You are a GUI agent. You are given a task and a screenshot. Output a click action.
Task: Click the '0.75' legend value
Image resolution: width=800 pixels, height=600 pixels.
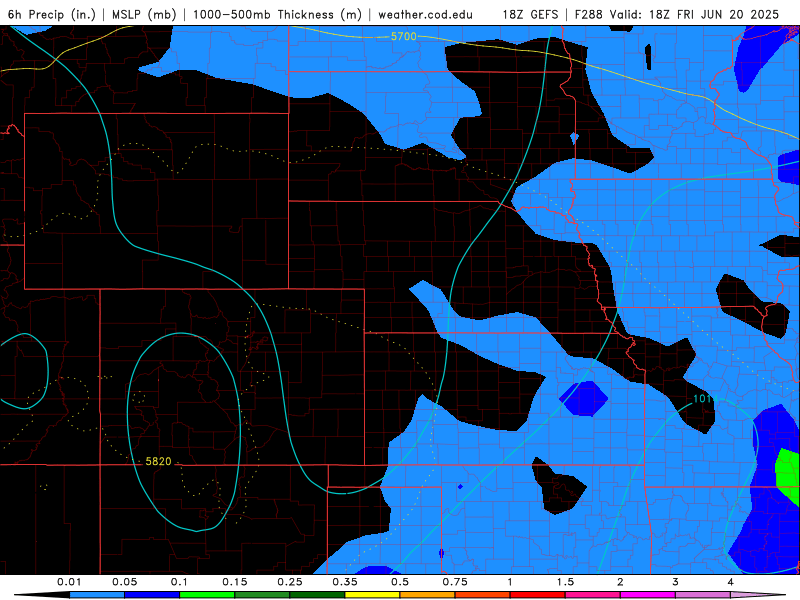coord(455,582)
